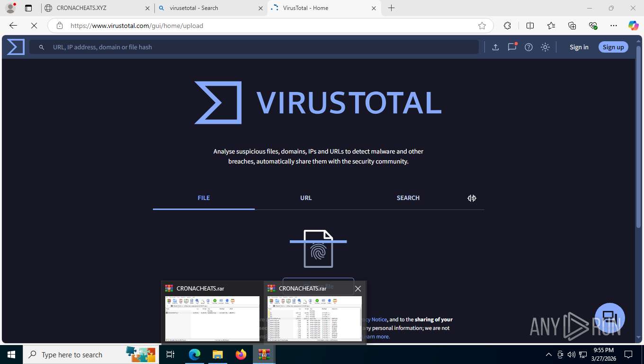
Task: Open Firefox from the taskbar
Action: (x=241, y=355)
